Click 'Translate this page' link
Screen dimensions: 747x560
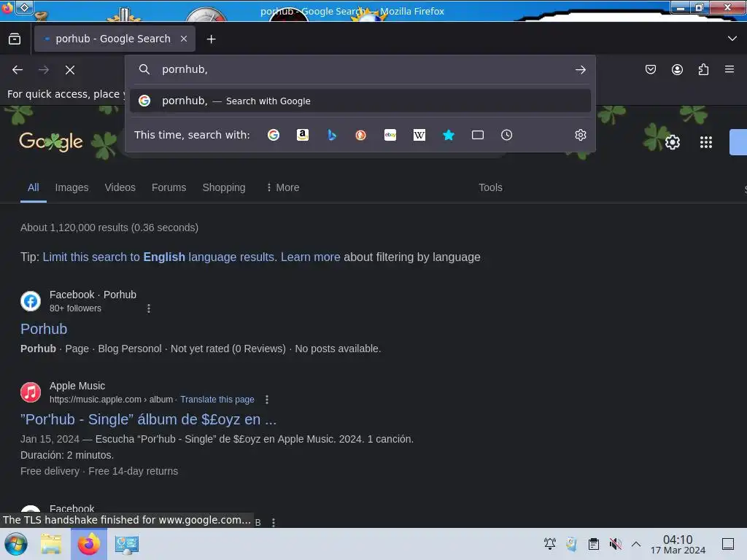coord(217,400)
